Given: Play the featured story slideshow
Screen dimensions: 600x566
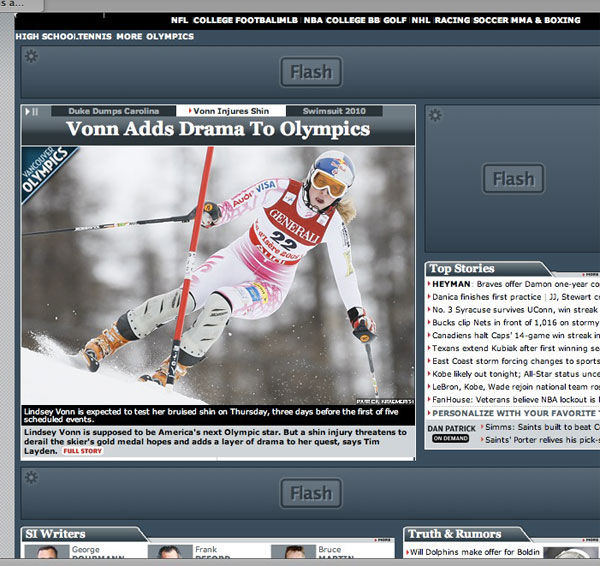Looking at the screenshot, I should tap(27, 111).
